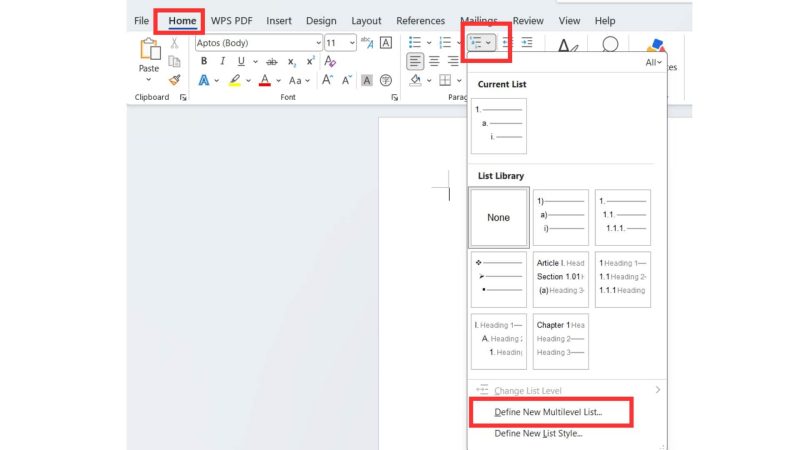Toggle Subscript formatting
The width and height of the screenshot is (800, 450).
pyautogui.click(x=291, y=62)
